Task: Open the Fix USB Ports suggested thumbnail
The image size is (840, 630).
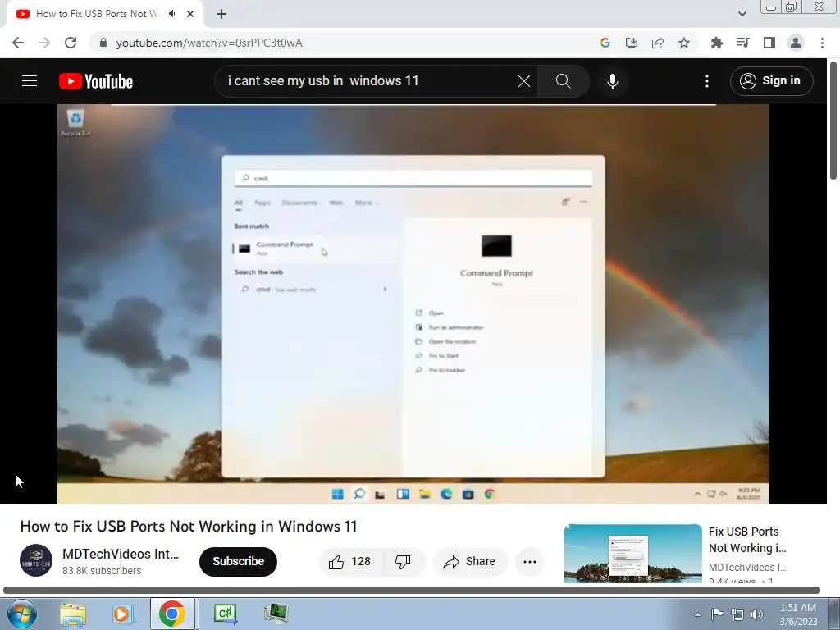Action: tap(632, 554)
